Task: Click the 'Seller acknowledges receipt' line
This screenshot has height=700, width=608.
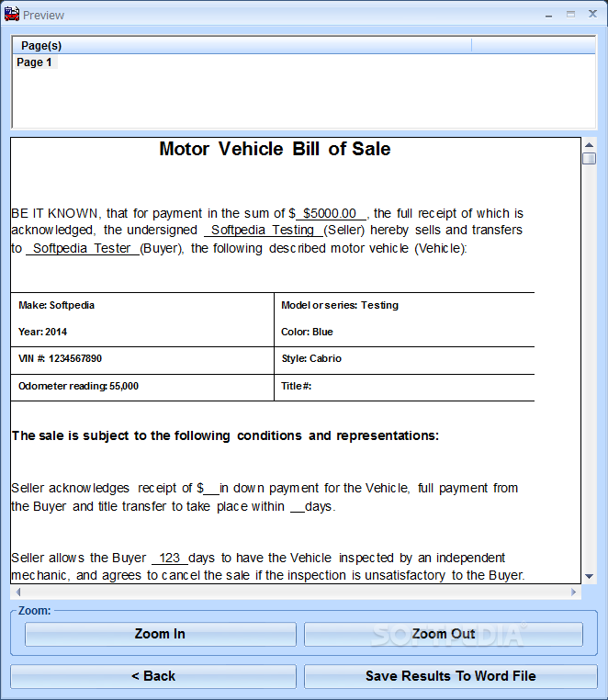Action: (265, 489)
